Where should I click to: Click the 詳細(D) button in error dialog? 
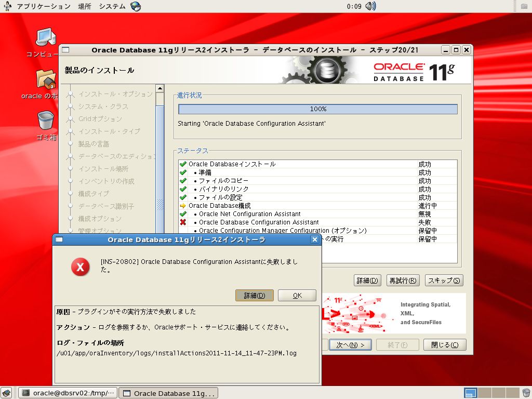click(255, 295)
